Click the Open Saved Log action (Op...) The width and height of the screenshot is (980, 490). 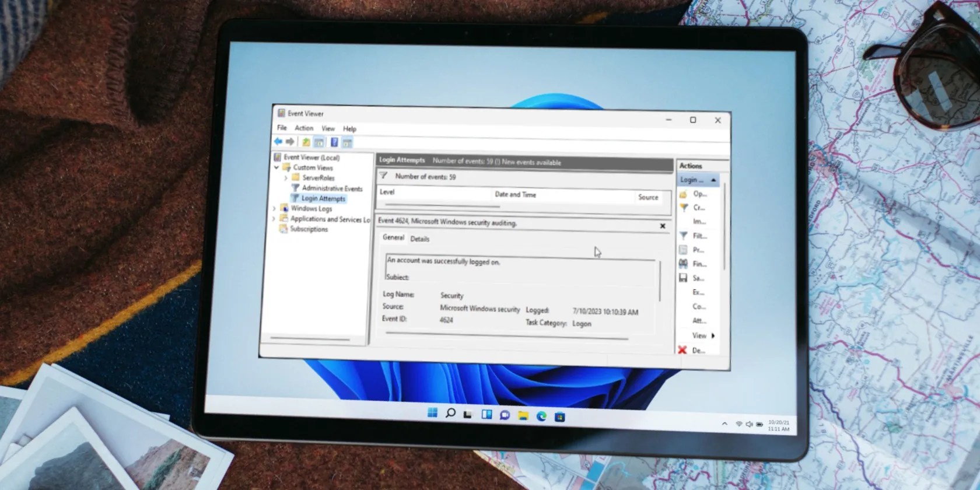coord(694,194)
